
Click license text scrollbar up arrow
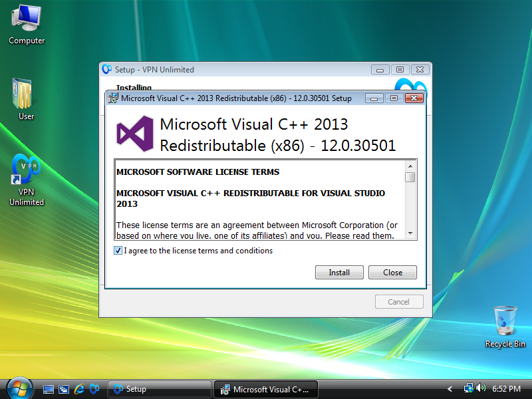point(410,166)
